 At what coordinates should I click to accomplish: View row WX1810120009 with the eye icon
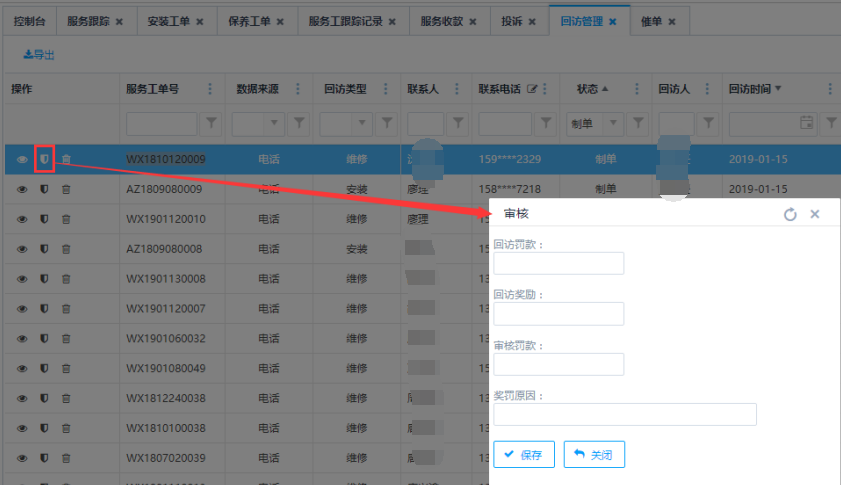pyautogui.click(x=22, y=159)
